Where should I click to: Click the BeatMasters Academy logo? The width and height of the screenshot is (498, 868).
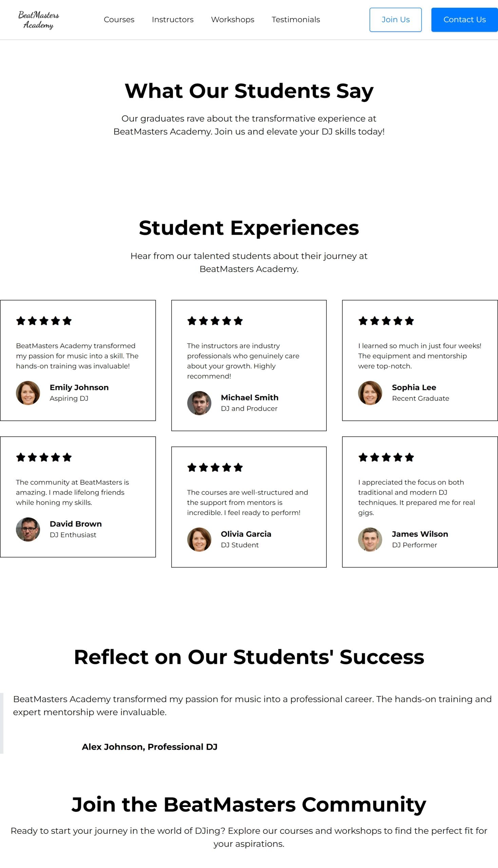point(38,20)
